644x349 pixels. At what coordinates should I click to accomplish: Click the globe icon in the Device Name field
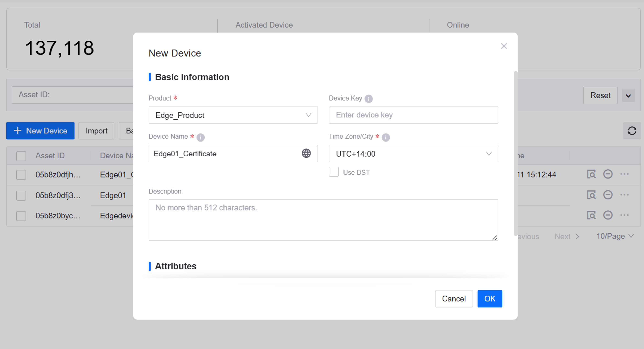pos(306,153)
